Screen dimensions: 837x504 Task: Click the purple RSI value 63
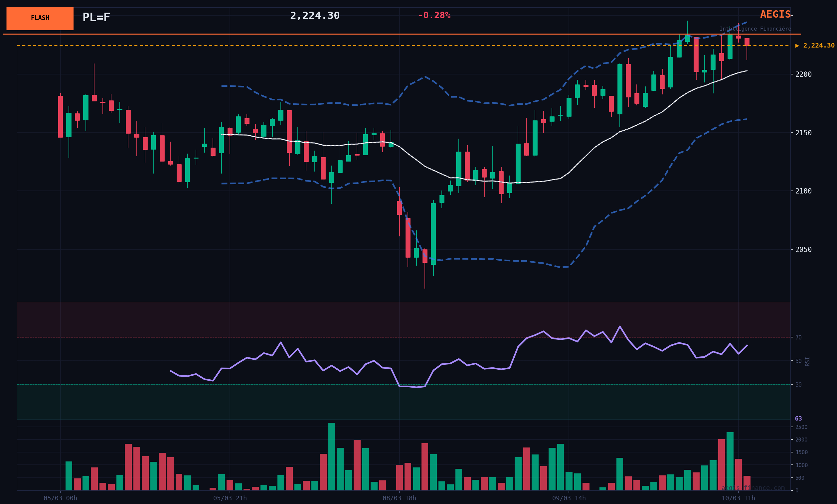[x=798, y=419]
